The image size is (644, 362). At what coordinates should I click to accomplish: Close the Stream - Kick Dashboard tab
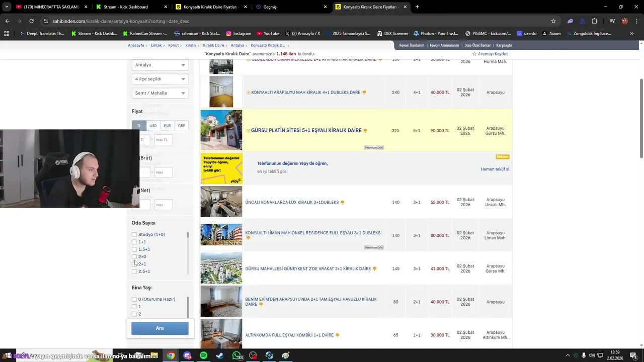tap(166, 7)
